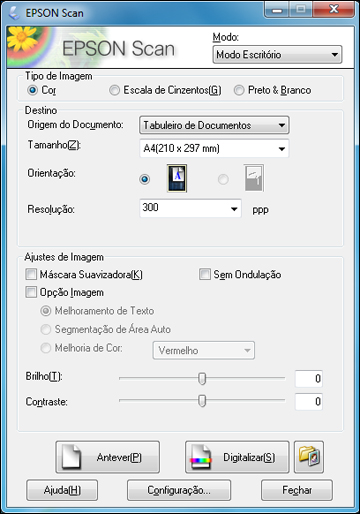Click the Ajuda help button
Image resolution: width=360 pixels, height=514 pixels.
[x=62, y=490]
